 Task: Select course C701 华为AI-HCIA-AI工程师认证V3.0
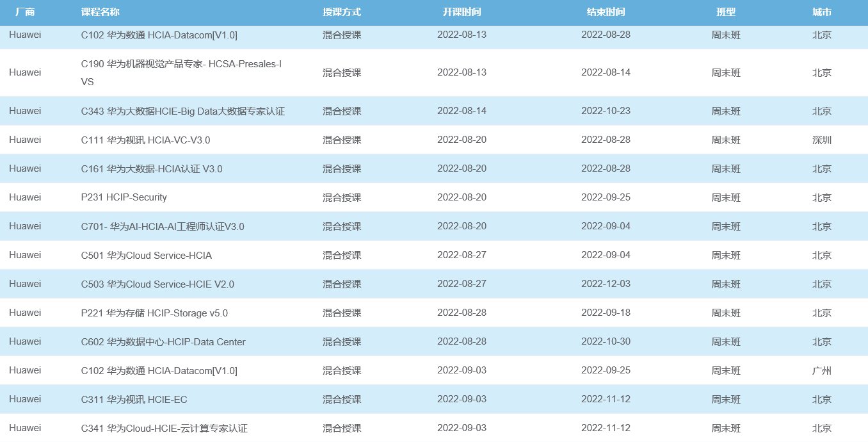coord(163,227)
